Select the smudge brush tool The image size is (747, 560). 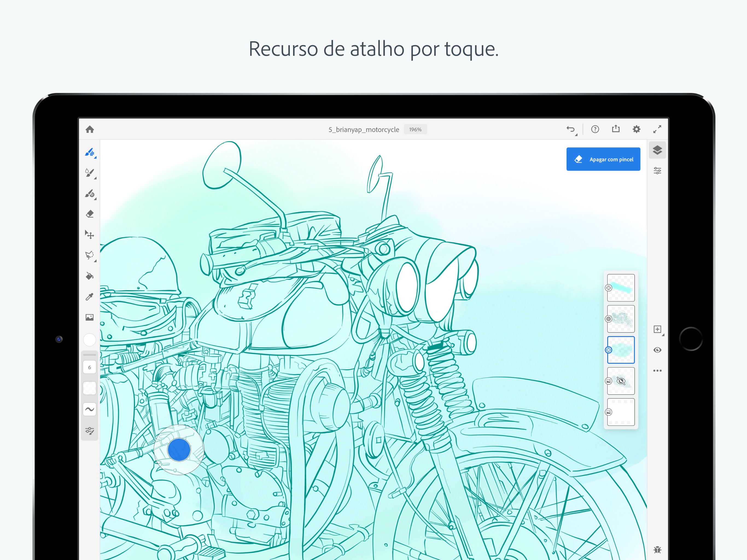coord(90,194)
